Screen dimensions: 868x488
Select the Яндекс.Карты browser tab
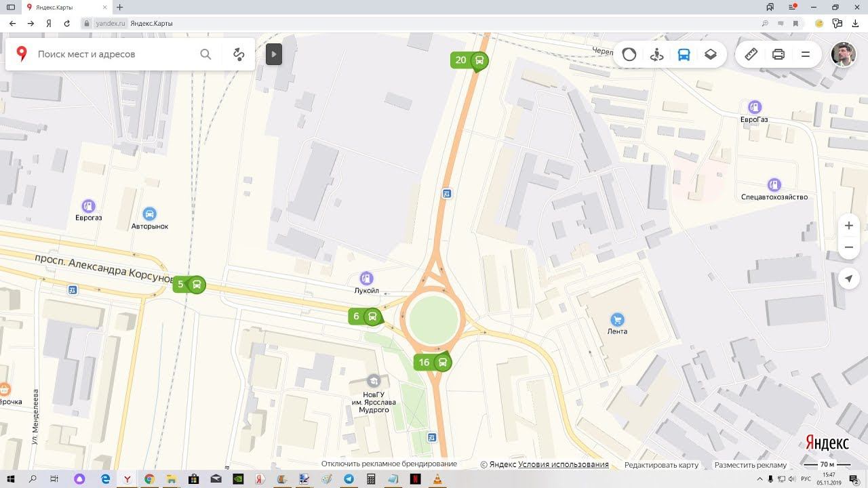(x=66, y=7)
